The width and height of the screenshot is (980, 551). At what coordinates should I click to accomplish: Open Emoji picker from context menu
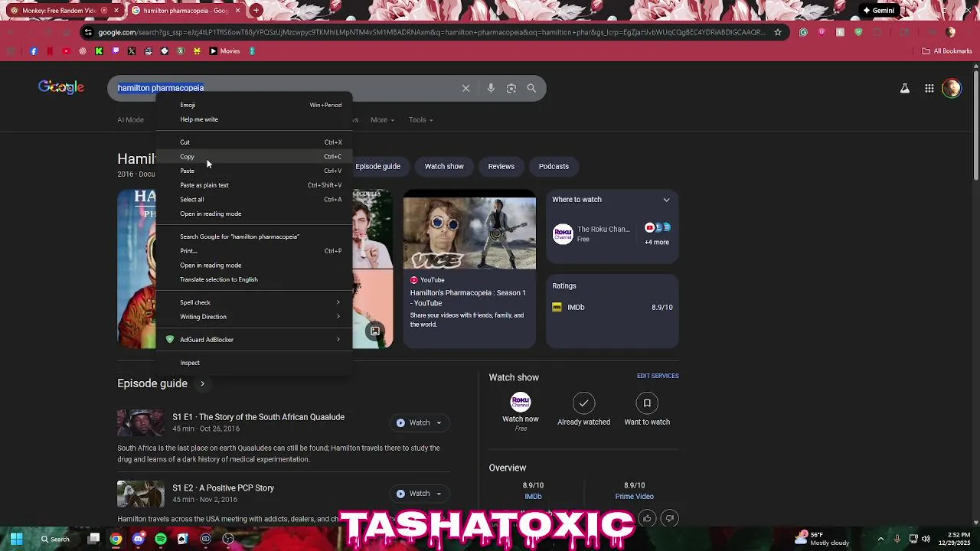pyautogui.click(x=254, y=105)
